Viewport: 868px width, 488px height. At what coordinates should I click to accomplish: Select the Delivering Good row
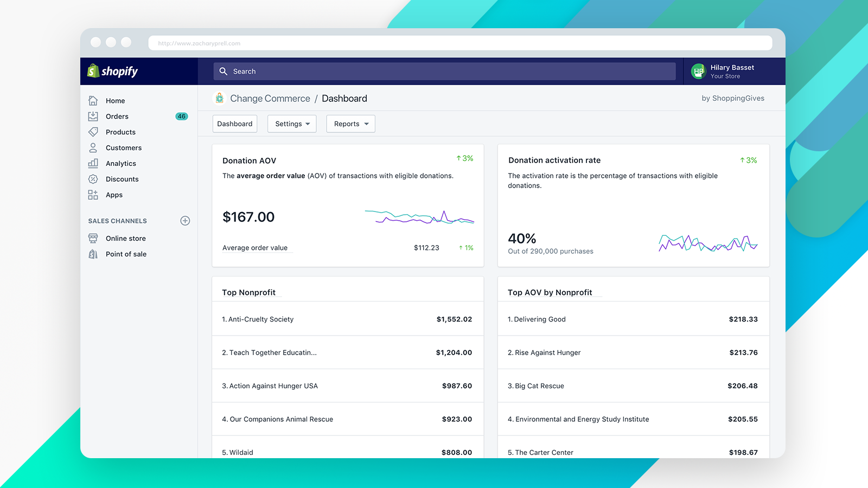tap(634, 319)
